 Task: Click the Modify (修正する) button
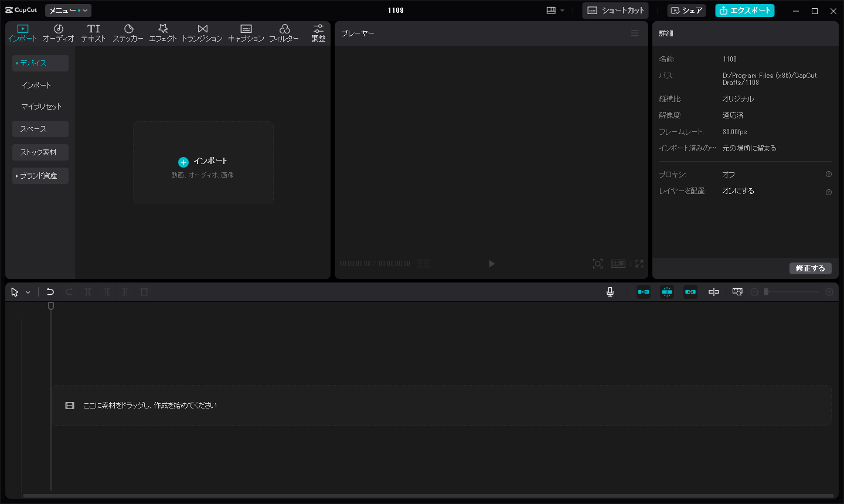pos(811,268)
